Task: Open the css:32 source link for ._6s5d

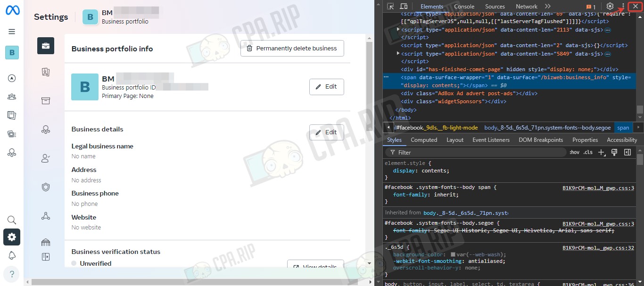Action: 598,247
